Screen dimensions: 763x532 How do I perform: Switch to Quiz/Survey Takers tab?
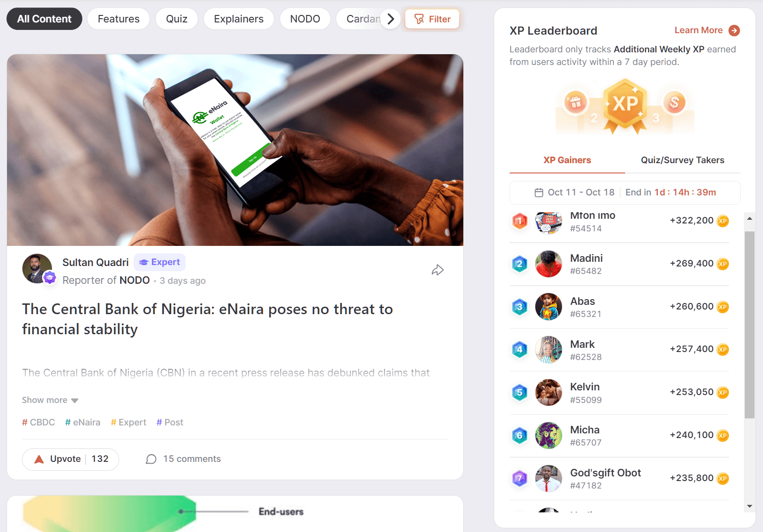[x=683, y=160]
